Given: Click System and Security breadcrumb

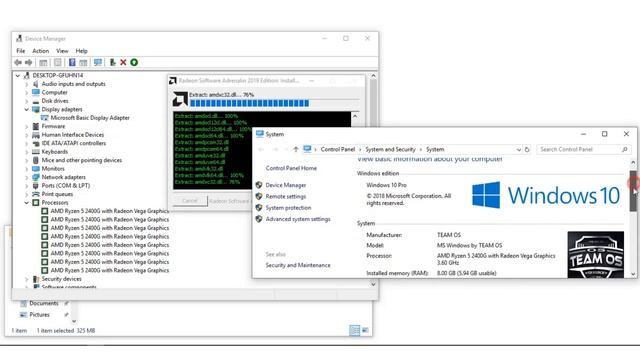Looking at the screenshot, I should pyautogui.click(x=390, y=149).
